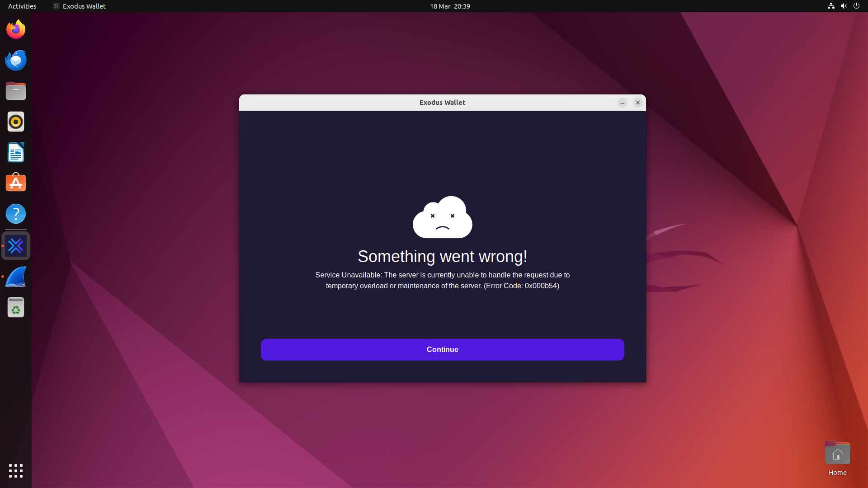Open the Exodus Wallet app menu in top bar
Image resolution: width=868 pixels, height=488 pixels.
pyautogui.click(x=80, y=6)
